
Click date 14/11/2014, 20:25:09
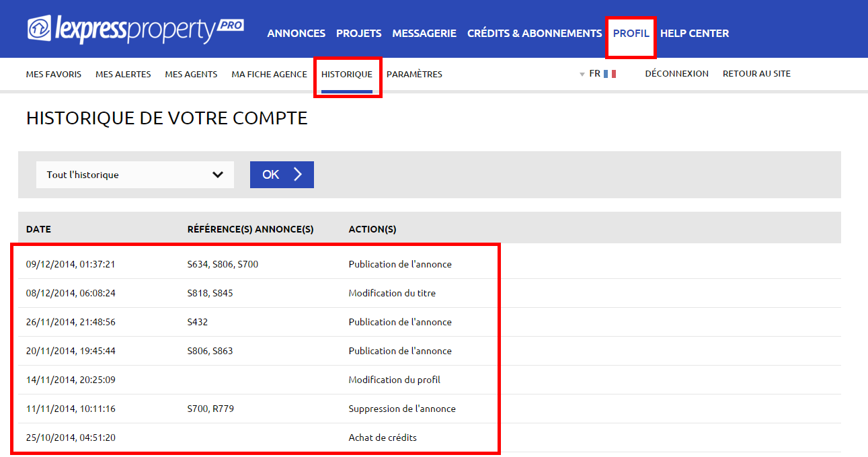71,380
